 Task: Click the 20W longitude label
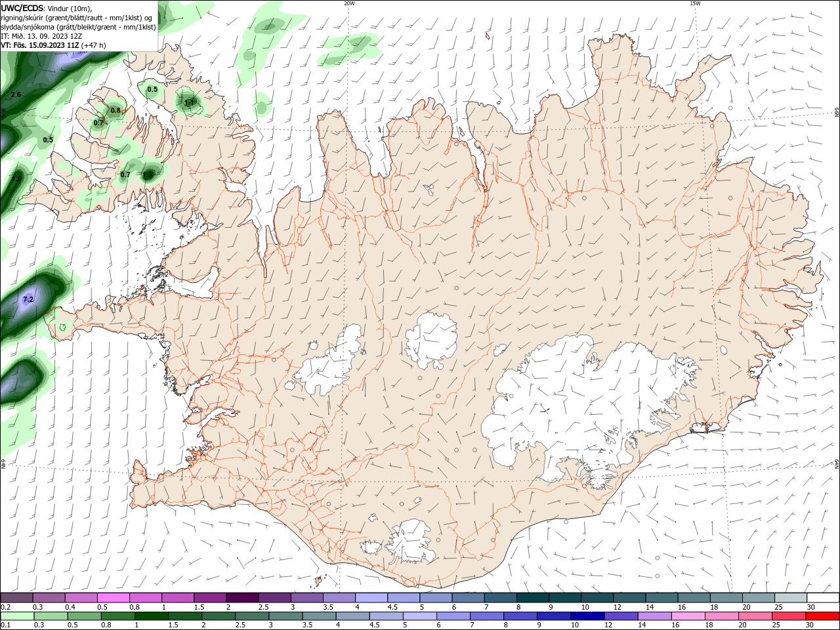tap(349, 3)
